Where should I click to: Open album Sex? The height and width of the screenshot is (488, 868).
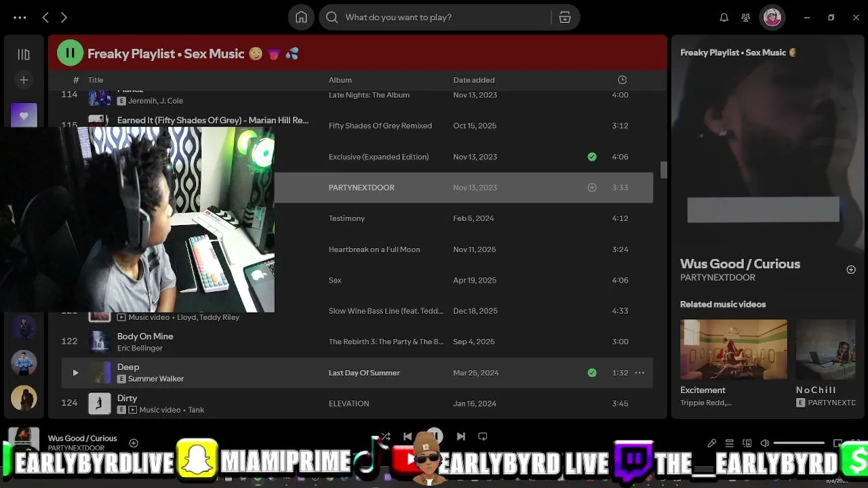335,280
